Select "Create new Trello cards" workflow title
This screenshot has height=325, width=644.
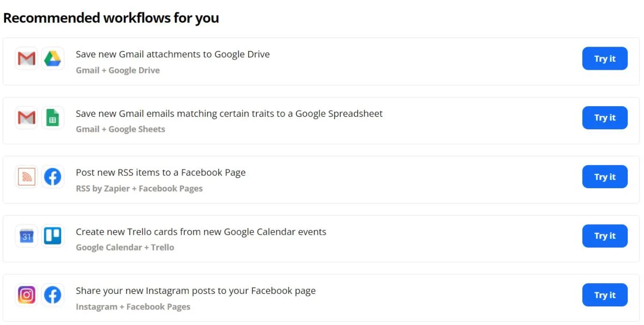[x=201, y=232]
